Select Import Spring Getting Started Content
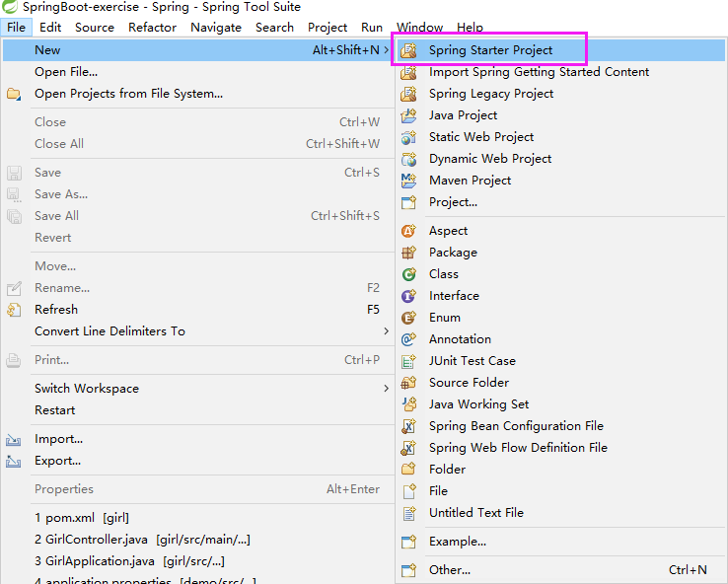Image resolution: width=728 pixels, height=584 pixels. pos(561,72)
